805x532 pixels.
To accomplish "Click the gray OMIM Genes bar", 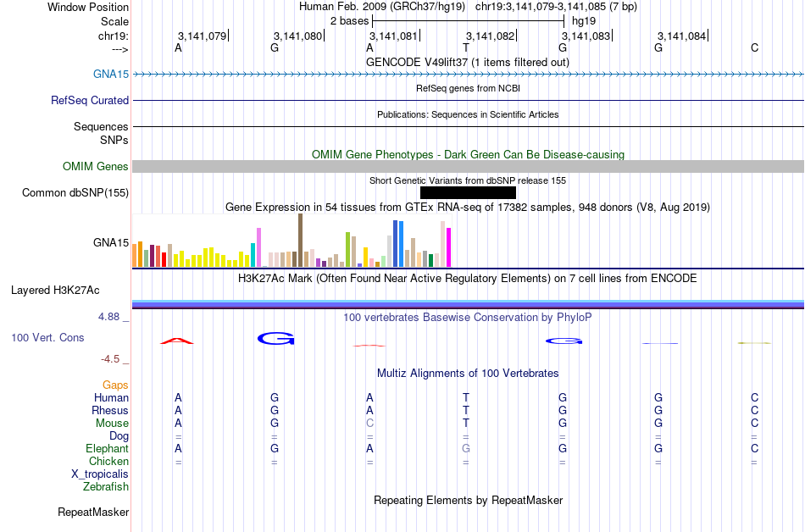I will 468,166.
